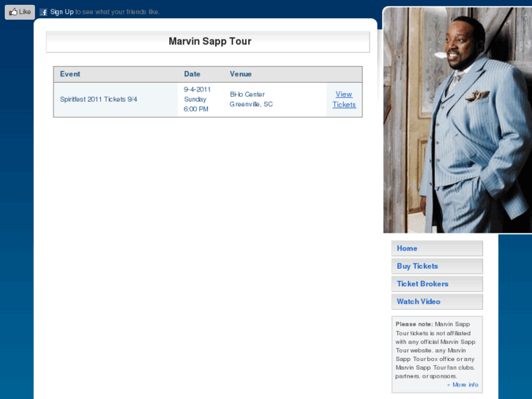532x399 pixels.
Task: Click the 6:00 PM time text
Action: pyautogui.click(x=196, y=109)
